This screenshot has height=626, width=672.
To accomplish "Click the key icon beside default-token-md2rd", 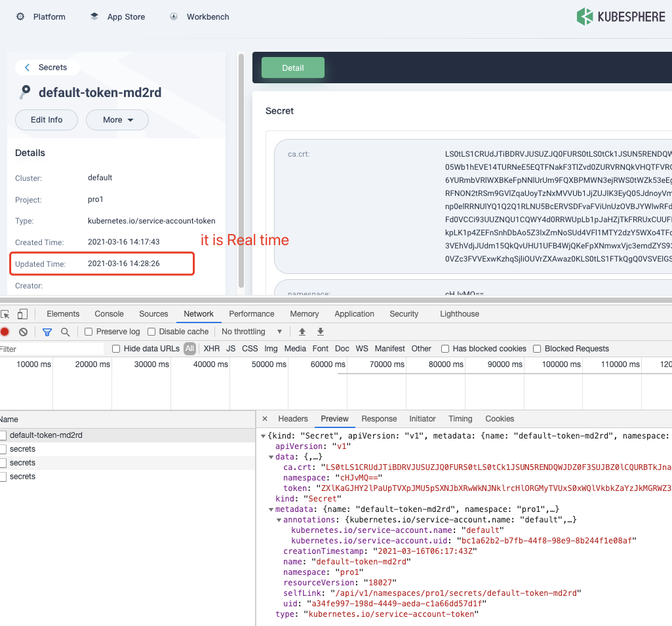I will (25, 92).
